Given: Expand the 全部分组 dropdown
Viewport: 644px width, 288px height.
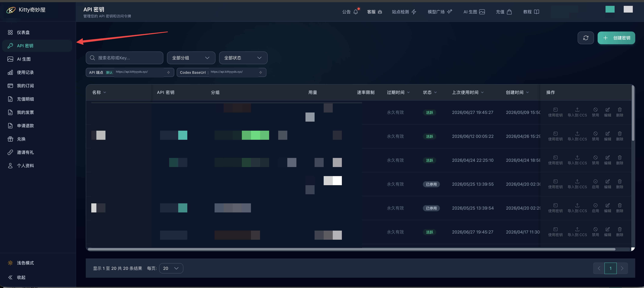Looking at the screenshot, I should [x=191, y=58].
